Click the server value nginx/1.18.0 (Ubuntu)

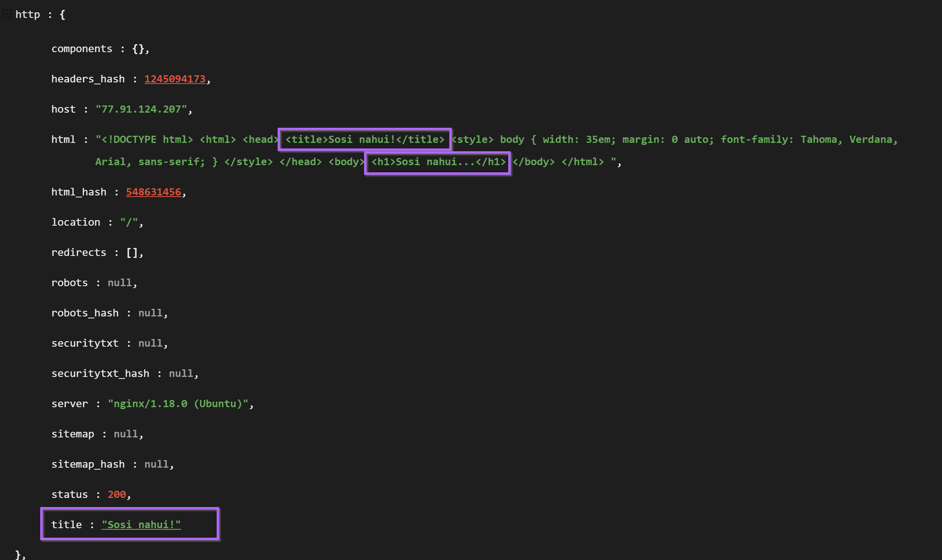[x=178, y=404]
